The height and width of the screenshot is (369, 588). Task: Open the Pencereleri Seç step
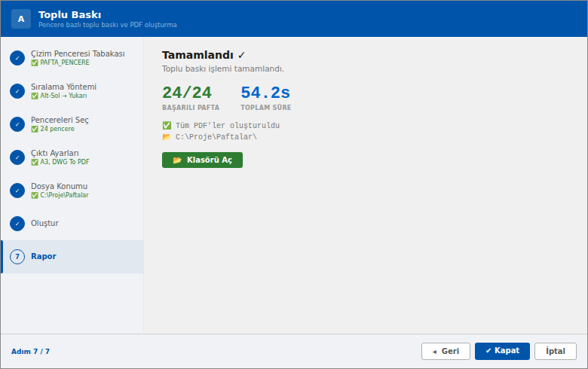(72, 124)
